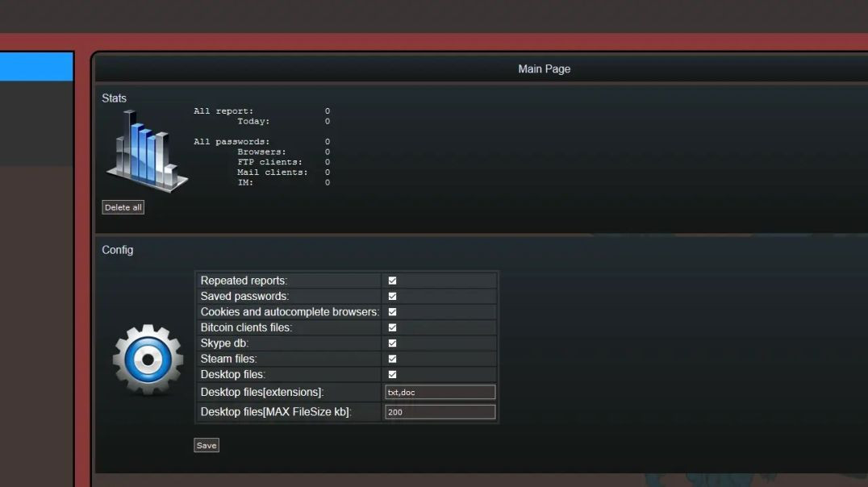This screenshot has height=487, width=868.
Task: Click the Save button
Action: (207, 445)
